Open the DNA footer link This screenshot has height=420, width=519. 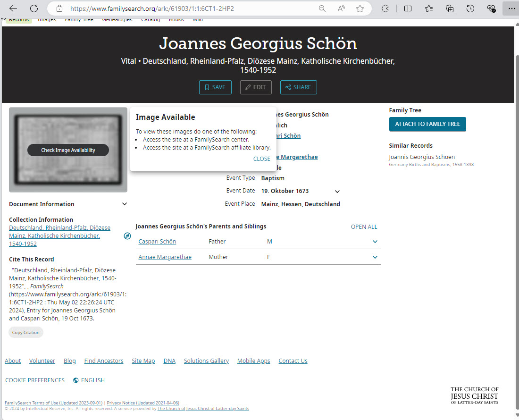coord(169,361)
